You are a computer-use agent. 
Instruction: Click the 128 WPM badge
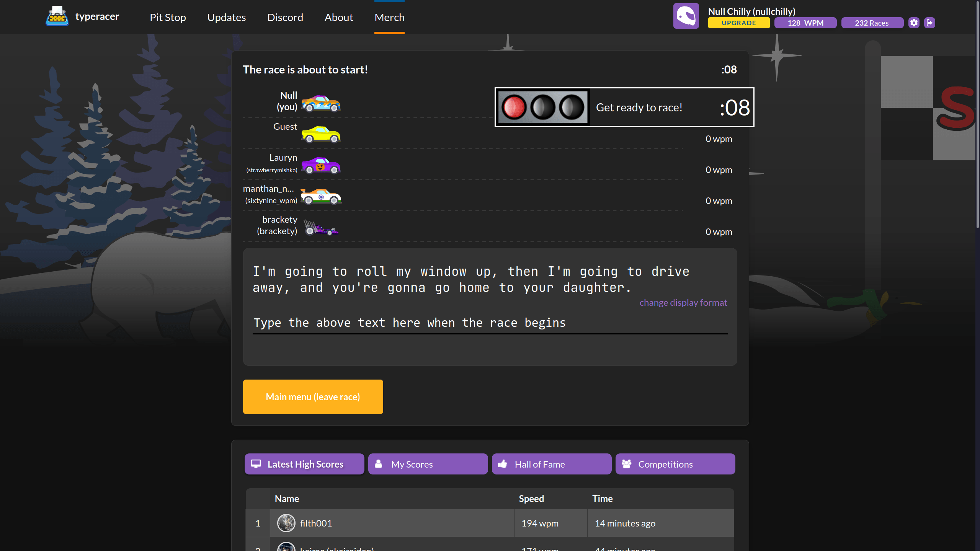point(805,23)
